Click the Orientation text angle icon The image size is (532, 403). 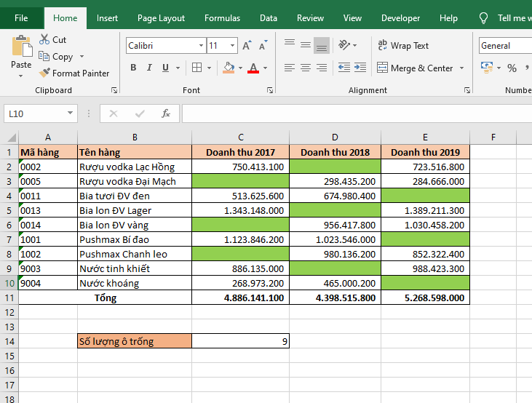click(344, 45)
